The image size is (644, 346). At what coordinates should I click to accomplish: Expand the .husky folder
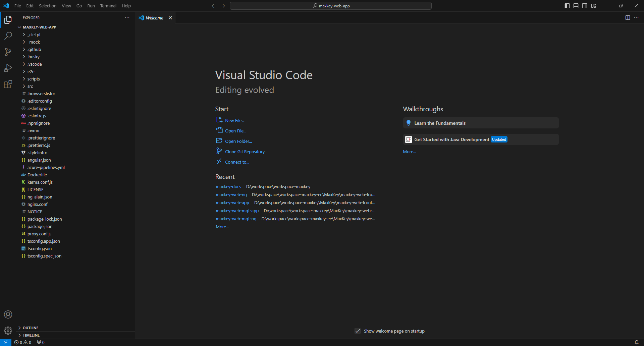75,57
